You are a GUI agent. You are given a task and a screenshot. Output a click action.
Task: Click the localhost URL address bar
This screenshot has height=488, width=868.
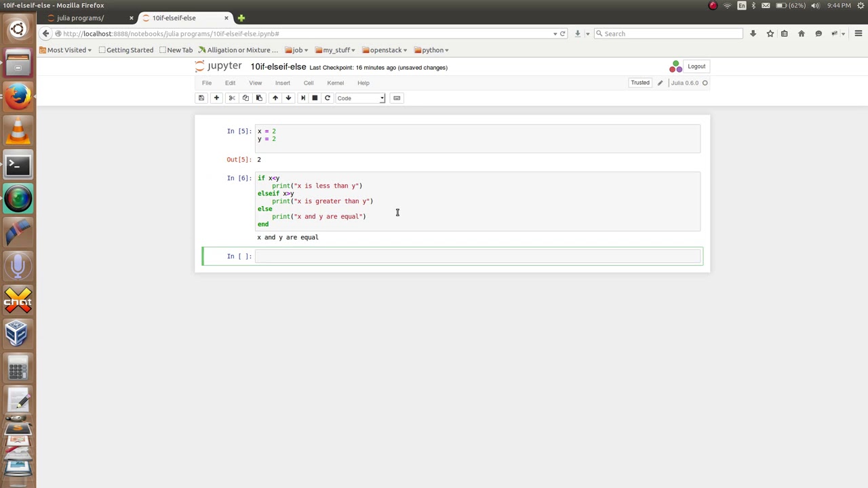[x=305, y=33]
